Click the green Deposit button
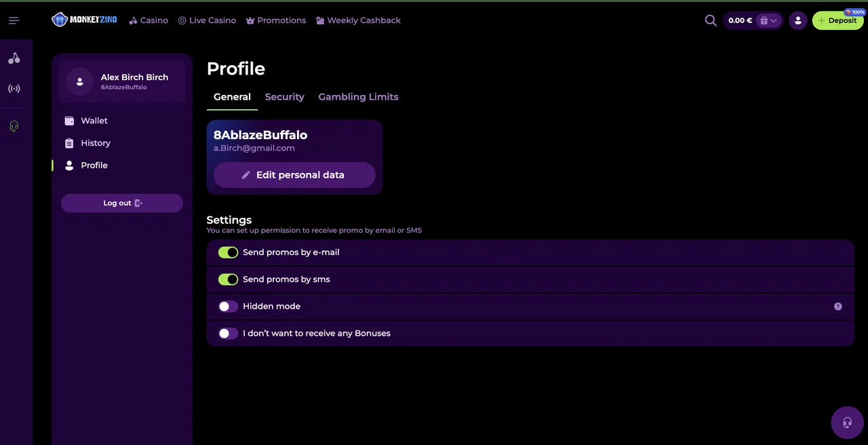 [838, 20]
